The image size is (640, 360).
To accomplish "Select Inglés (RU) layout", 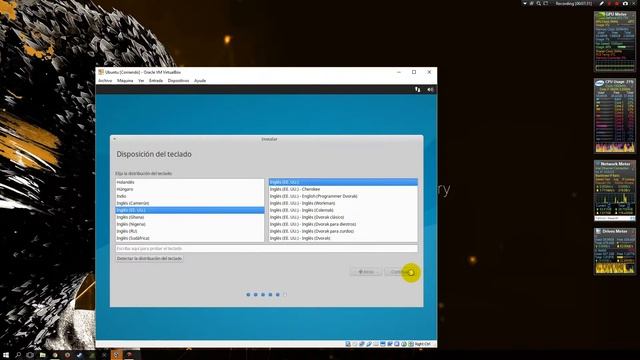I will point(190,231).
